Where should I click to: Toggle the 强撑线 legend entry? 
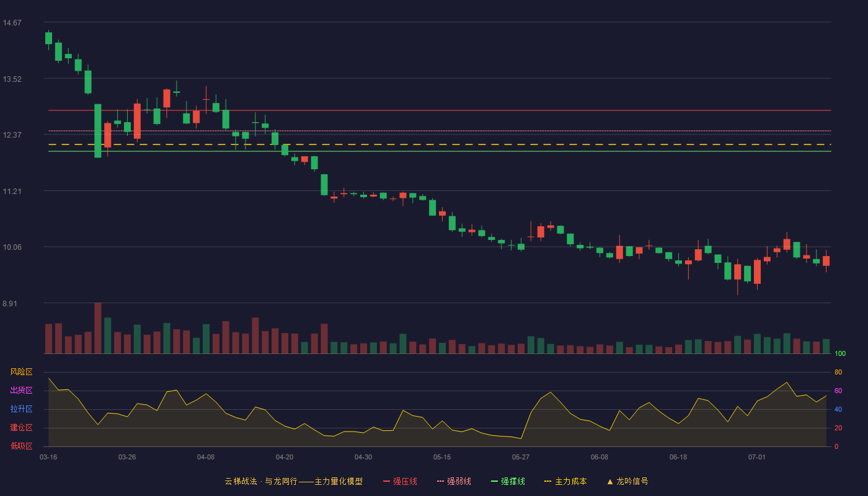click(x=508, y=481)
